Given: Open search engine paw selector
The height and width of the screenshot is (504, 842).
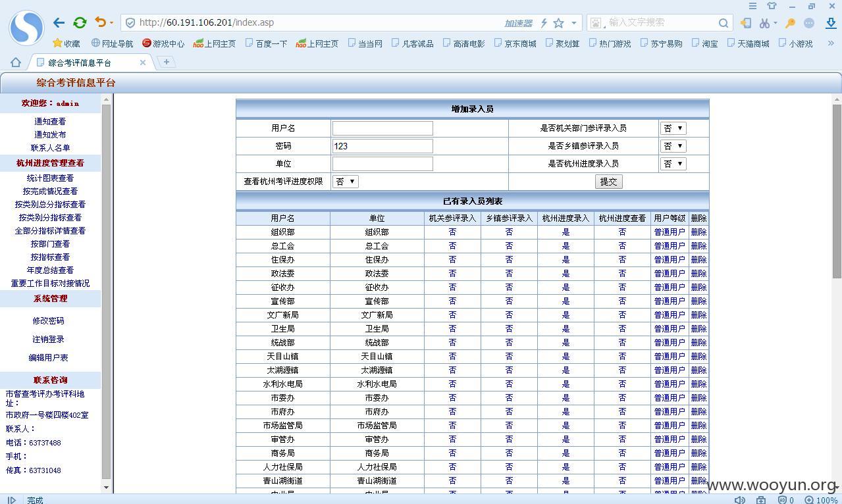Looking at the screenshot, I should coord(596,23).
